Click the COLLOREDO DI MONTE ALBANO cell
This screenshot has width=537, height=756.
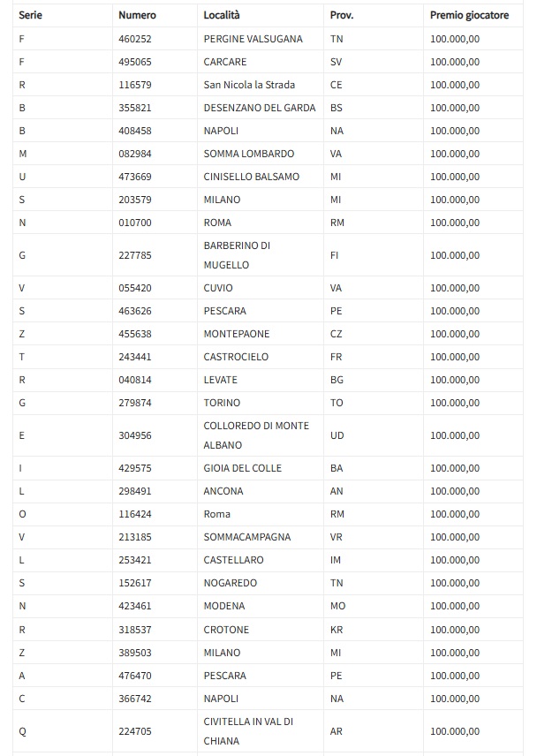click(256, 435)
